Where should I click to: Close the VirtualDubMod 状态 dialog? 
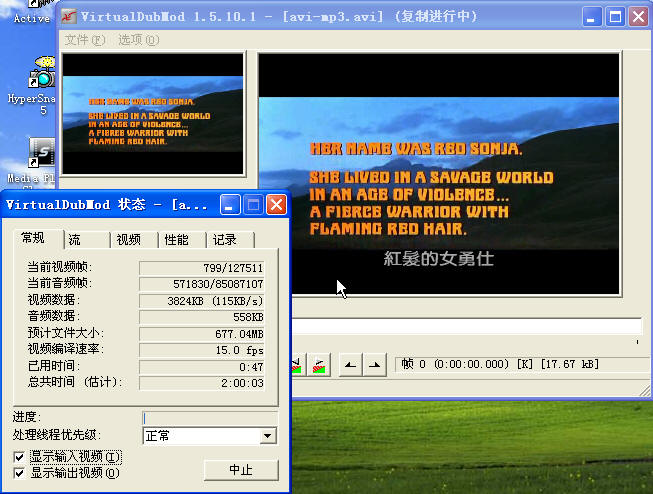[277, 205]
